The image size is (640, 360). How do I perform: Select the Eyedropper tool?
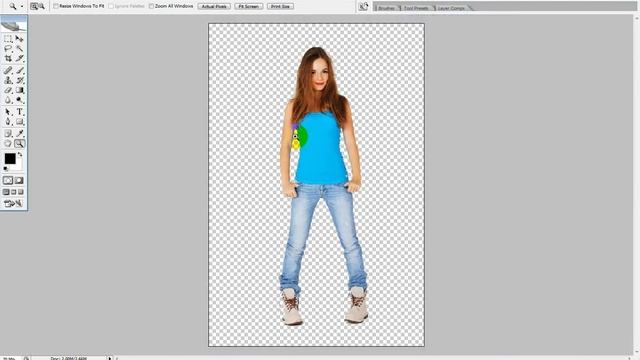click(19, 133)
